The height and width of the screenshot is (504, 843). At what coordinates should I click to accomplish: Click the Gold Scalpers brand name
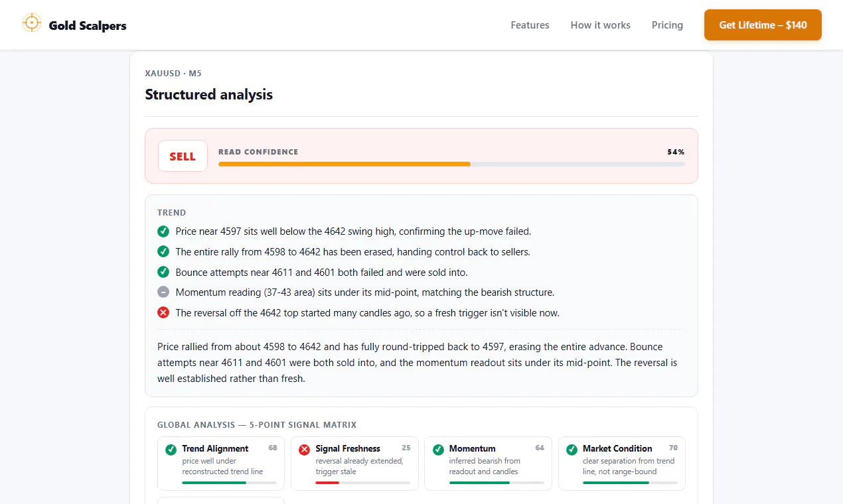pyautogui.click(x=88, y=26)
